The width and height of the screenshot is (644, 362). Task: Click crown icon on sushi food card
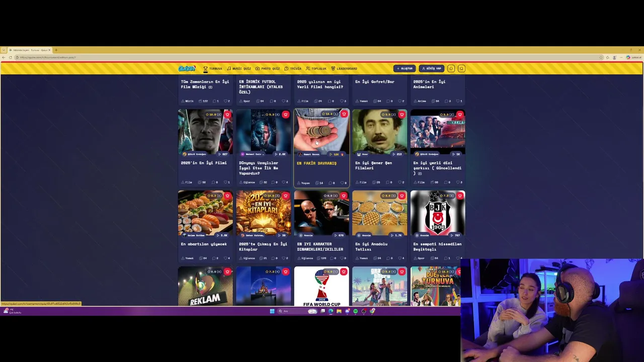[227, 196]
